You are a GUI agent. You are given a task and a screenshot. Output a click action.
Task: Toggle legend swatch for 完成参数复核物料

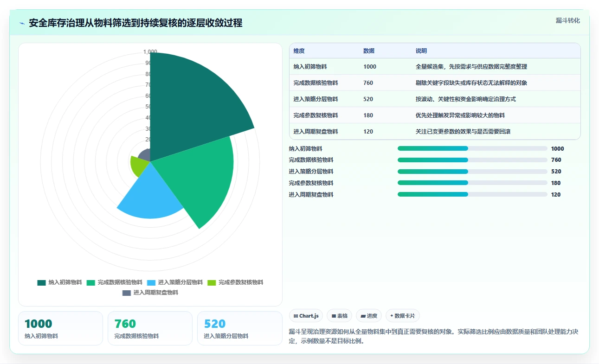pyautogui.click(x=211, y=282)
